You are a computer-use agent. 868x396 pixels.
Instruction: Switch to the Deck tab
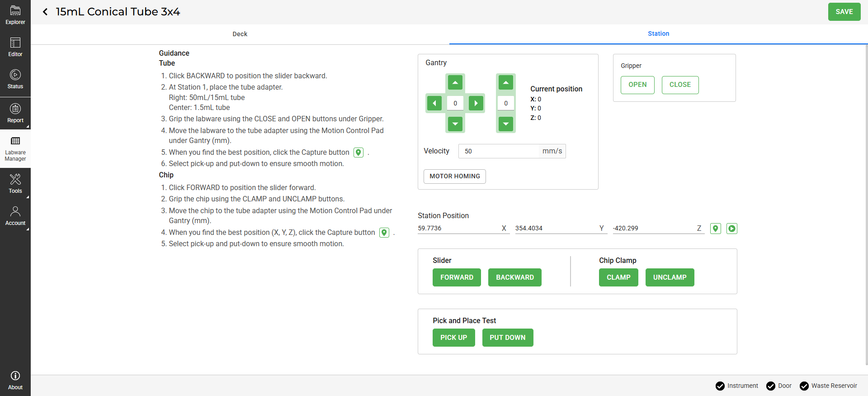[x=240, y=34]
